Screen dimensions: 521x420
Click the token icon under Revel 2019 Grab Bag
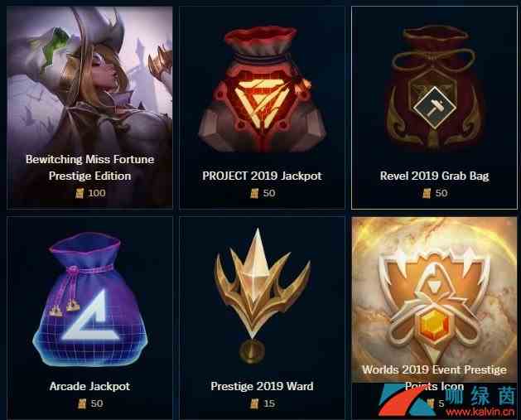click(427, 193)
